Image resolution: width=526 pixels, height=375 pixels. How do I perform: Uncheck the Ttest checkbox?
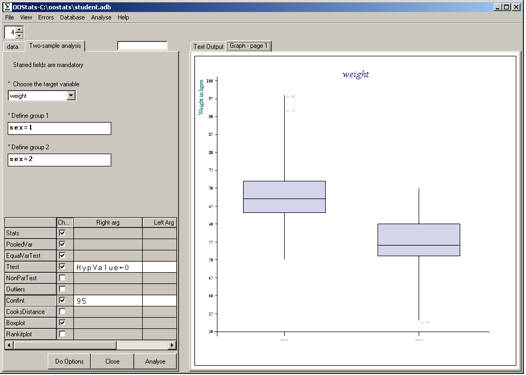point(62,266)
